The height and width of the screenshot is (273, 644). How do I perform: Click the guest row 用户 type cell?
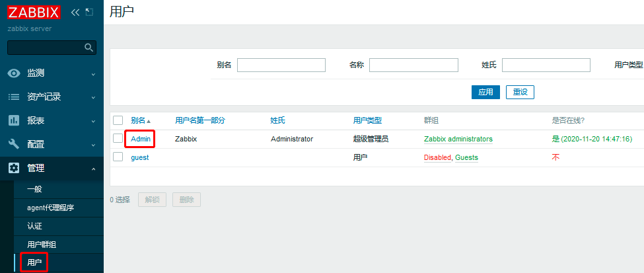point(360,157)
